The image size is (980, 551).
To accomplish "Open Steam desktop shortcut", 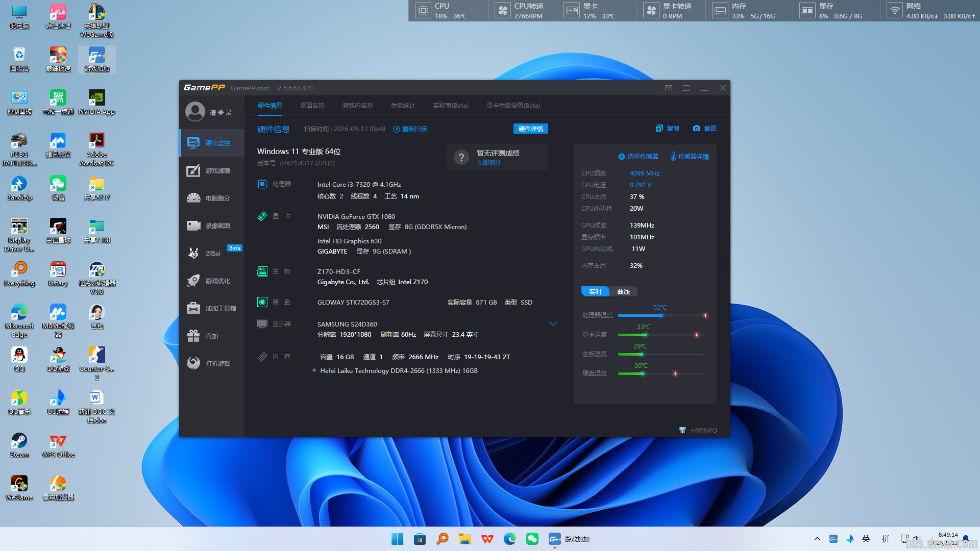I will (19, 445).
